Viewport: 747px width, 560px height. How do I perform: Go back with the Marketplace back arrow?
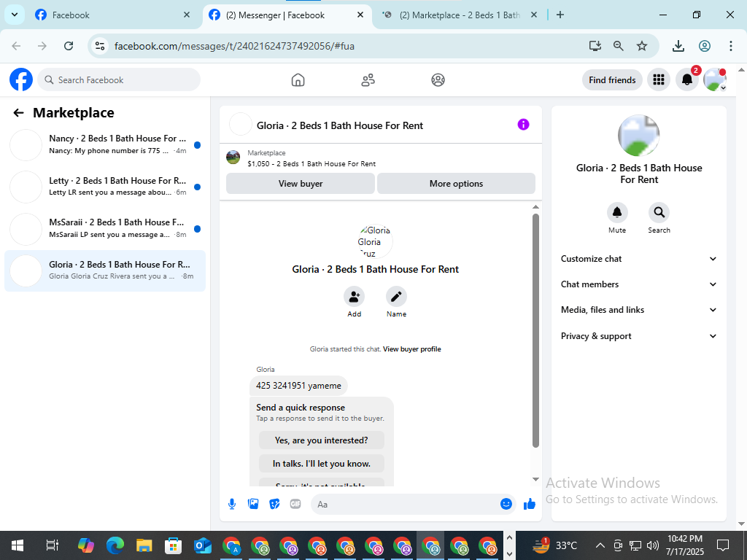tap(18, 113)
